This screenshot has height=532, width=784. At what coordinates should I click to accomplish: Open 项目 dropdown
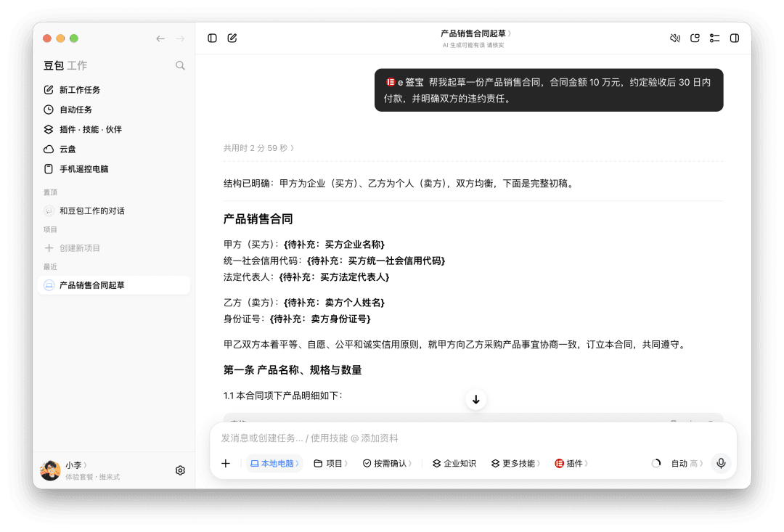pos(330,464)
